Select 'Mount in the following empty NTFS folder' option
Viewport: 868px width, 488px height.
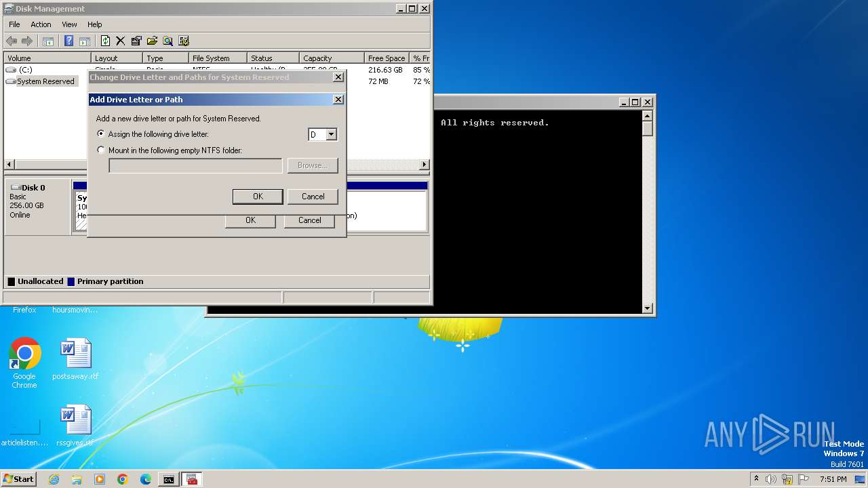point(101,150)
